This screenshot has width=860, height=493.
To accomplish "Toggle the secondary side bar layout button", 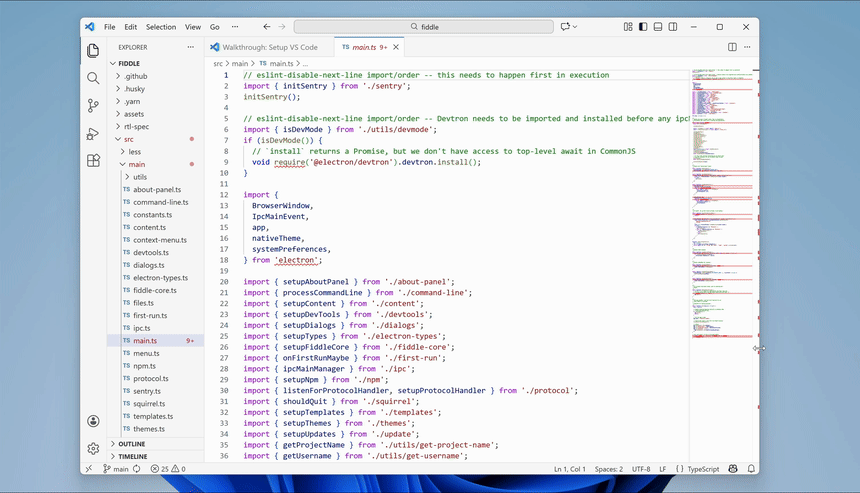I will [x=672, y=27].
